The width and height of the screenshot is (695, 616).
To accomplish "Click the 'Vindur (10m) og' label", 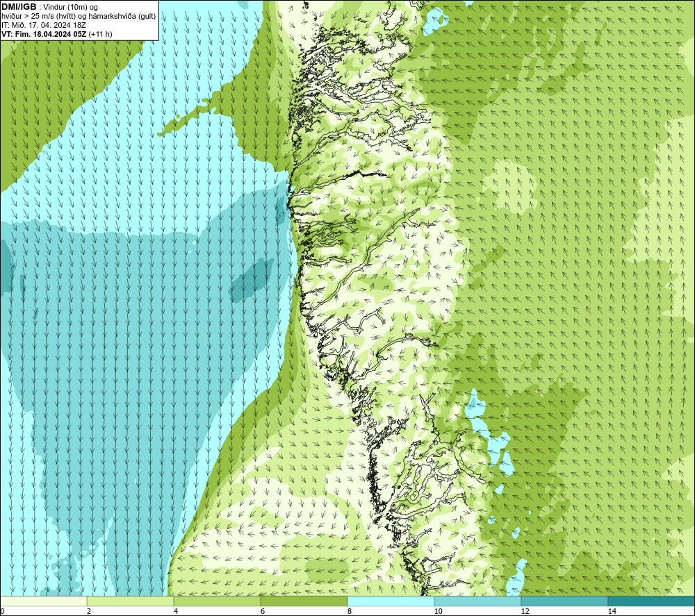I will pos(70,8).
